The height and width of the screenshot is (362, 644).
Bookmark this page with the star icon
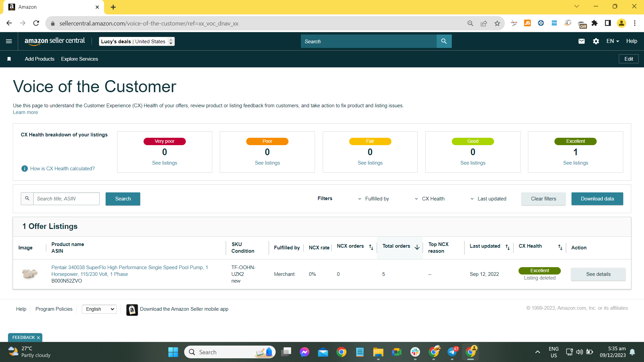point(497,23)
